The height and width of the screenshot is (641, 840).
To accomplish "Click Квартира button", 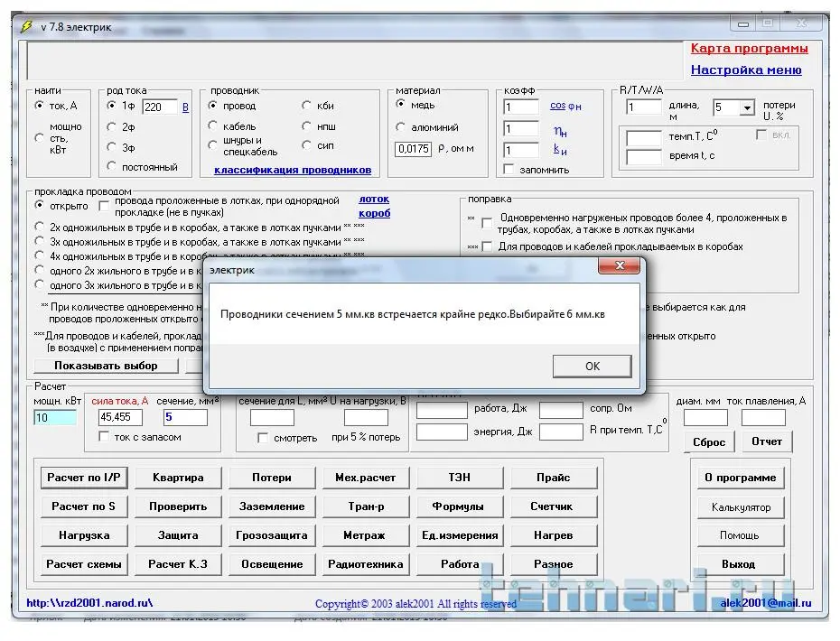I will (x=178, y=478).
